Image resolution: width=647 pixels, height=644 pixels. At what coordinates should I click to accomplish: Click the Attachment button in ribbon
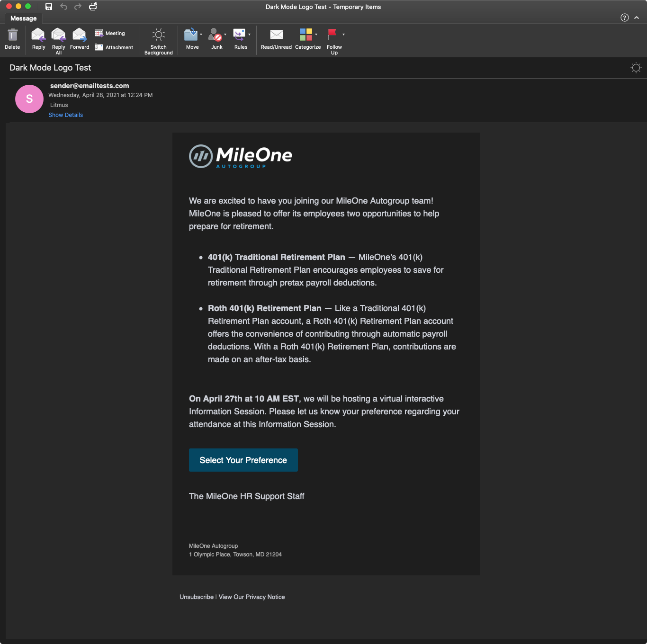point(114,47)
